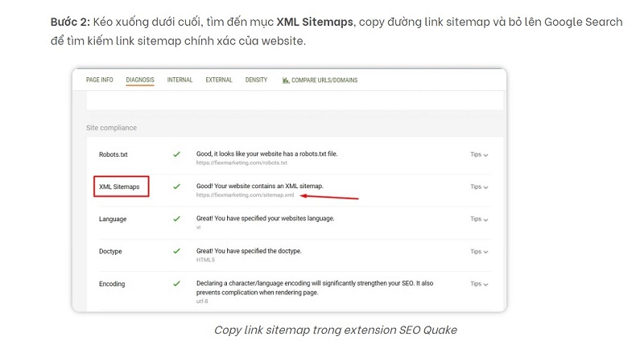This screenshot has height=349, width=644.
Task: Open the robots.txt URL link
Action: point(242,162)
